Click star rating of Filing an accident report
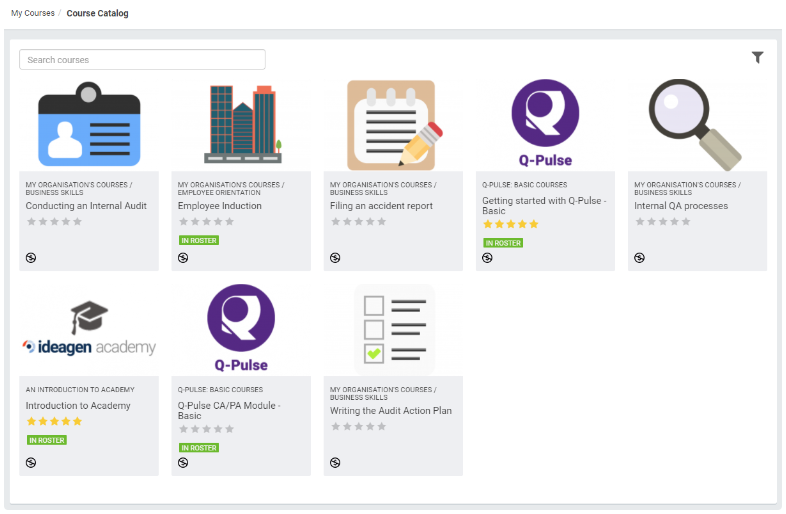Screen dimensions: 786x514 click(x=358, y=222)
